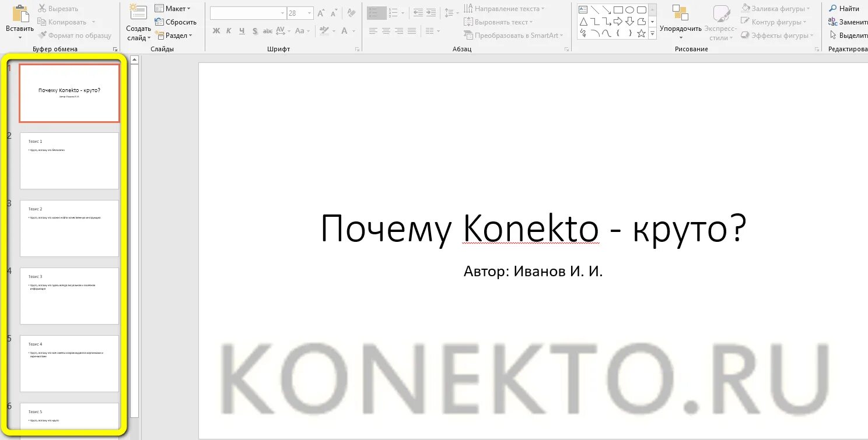Screen dimensions: 868x440
Task: Open the Макет layout dropdown
Action: pyautogui.click(x=173, y=9)
